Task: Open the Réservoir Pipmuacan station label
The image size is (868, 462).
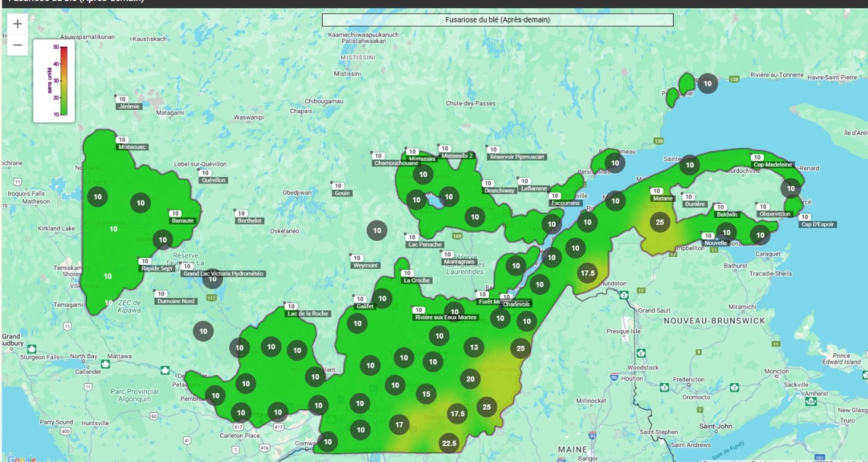Action: [x=515, y=157]
